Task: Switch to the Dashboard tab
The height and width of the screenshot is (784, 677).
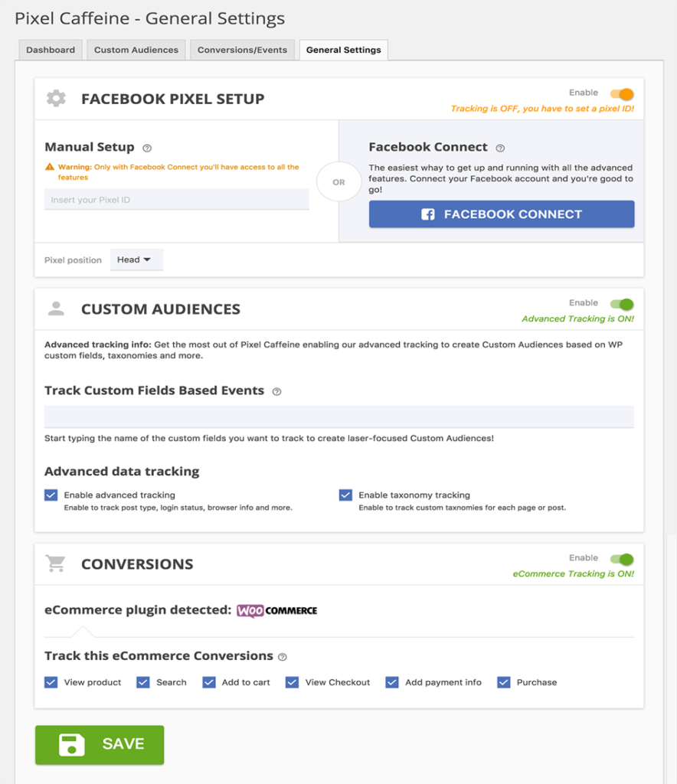Action: point(50,49)
